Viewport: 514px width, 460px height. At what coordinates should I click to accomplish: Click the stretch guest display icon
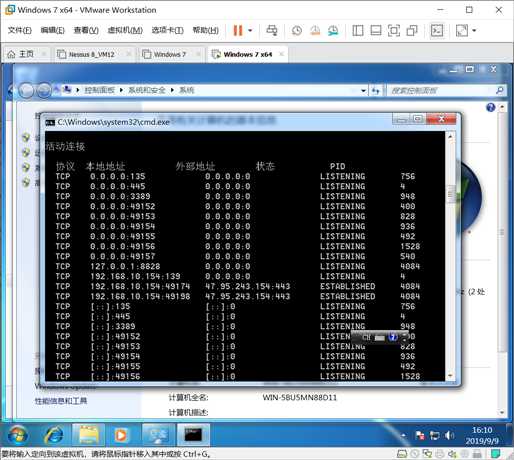[462, 31]
